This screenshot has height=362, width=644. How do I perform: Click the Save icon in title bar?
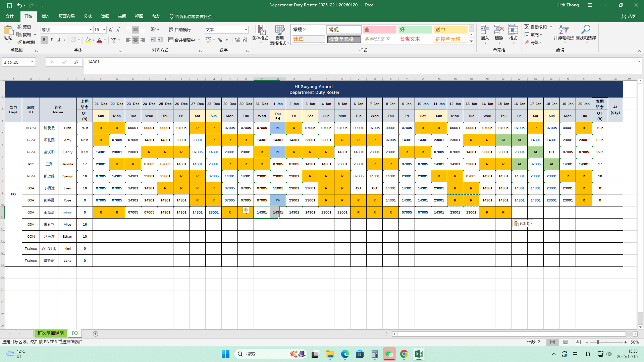click(9, 5)
